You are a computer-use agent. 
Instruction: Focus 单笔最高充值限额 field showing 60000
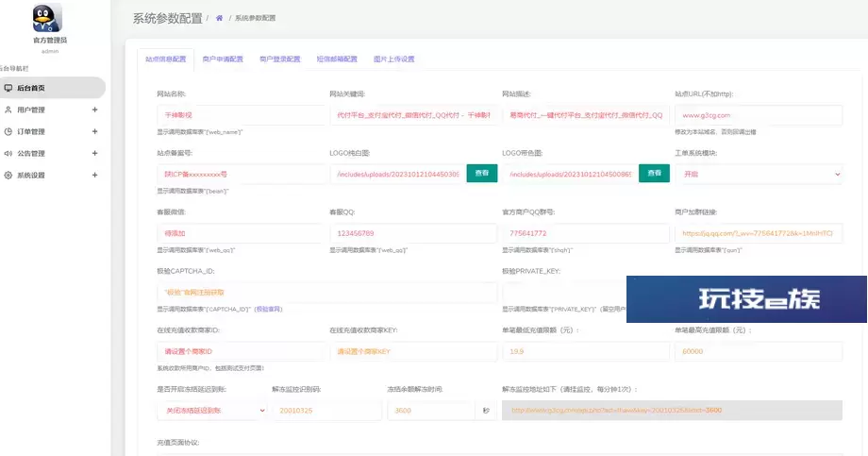pos(759,351)
